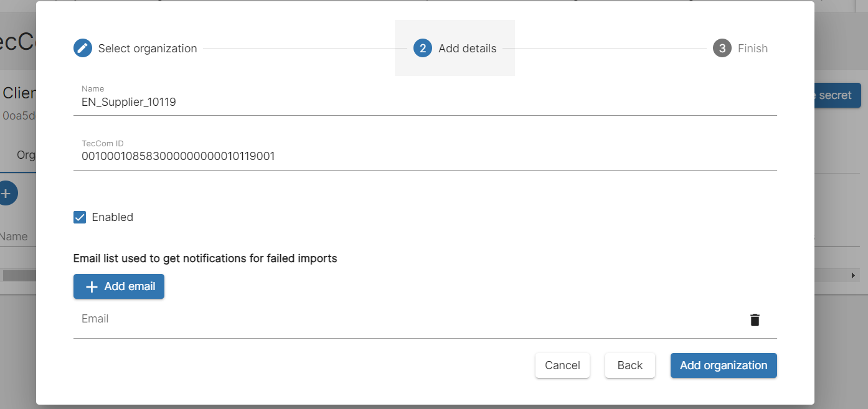Viewport: 868px width, 409px height.
Task: Click the numbered circle for step 3
Action: [721, 47]
